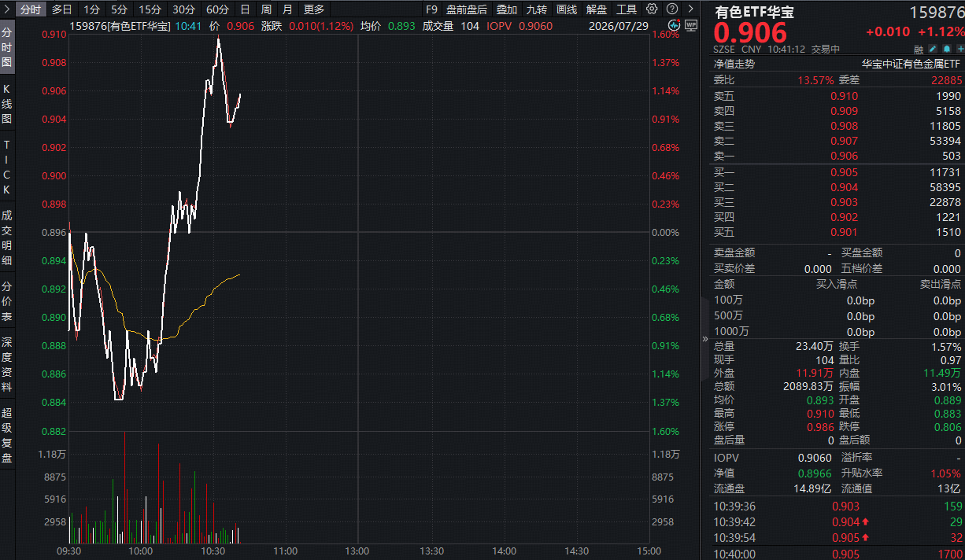Open the 更多 more periods dropdown
965x560 pixels.
[314, 9]
